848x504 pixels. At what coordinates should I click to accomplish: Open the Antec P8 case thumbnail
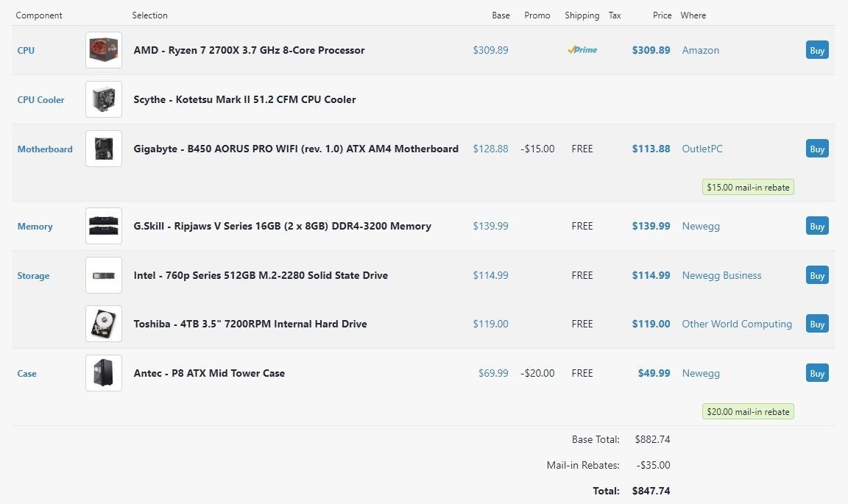pyautogui.click(x=104, y=373)
